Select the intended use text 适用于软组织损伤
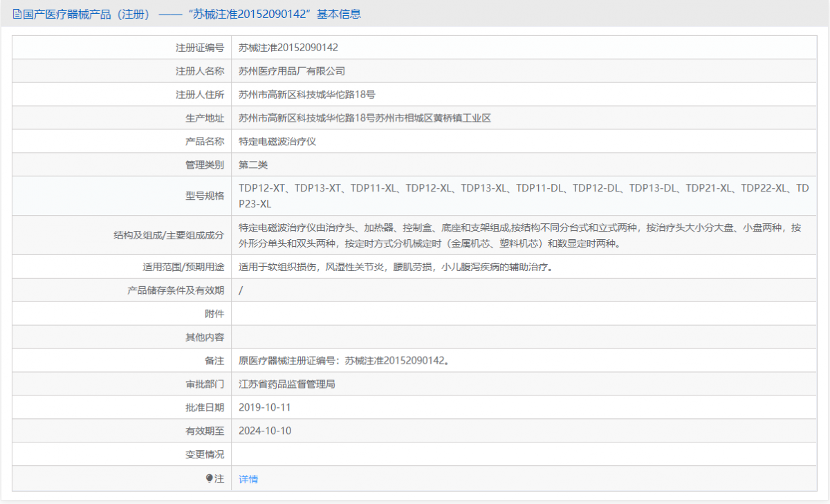The image size is (830, 504). coord(395,267)
